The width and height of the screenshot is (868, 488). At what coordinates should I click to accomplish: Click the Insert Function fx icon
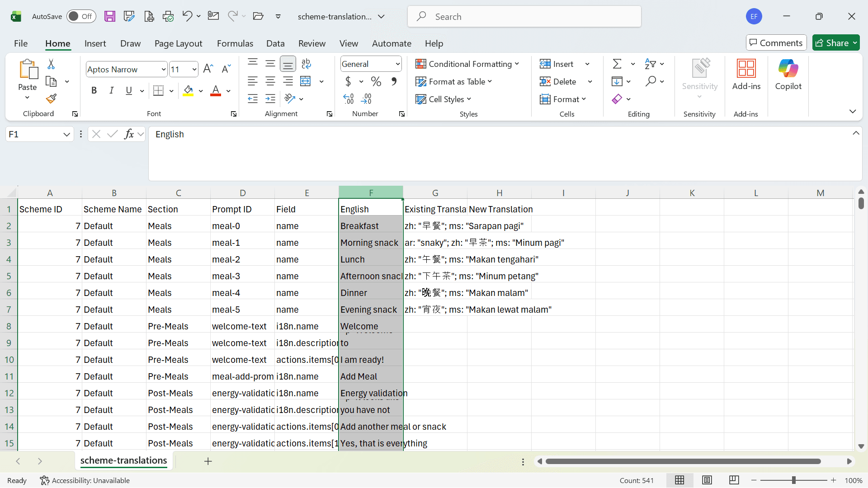click(129, 134)
